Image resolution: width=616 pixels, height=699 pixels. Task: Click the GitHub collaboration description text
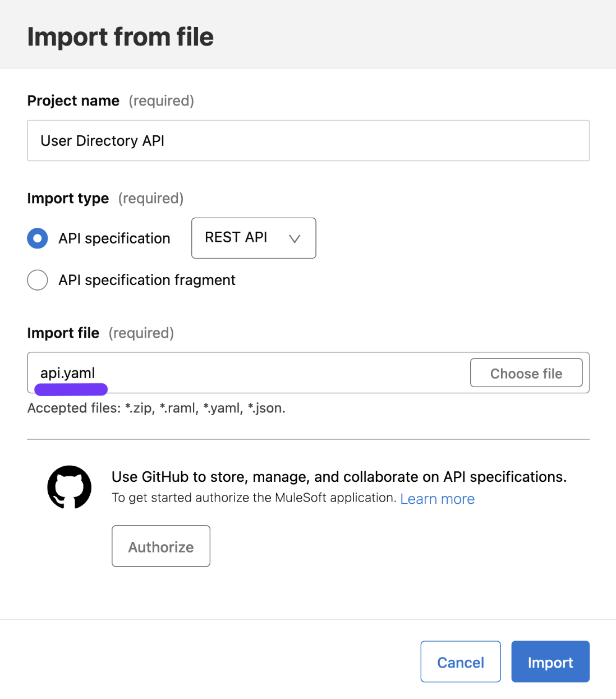point(339,476)
